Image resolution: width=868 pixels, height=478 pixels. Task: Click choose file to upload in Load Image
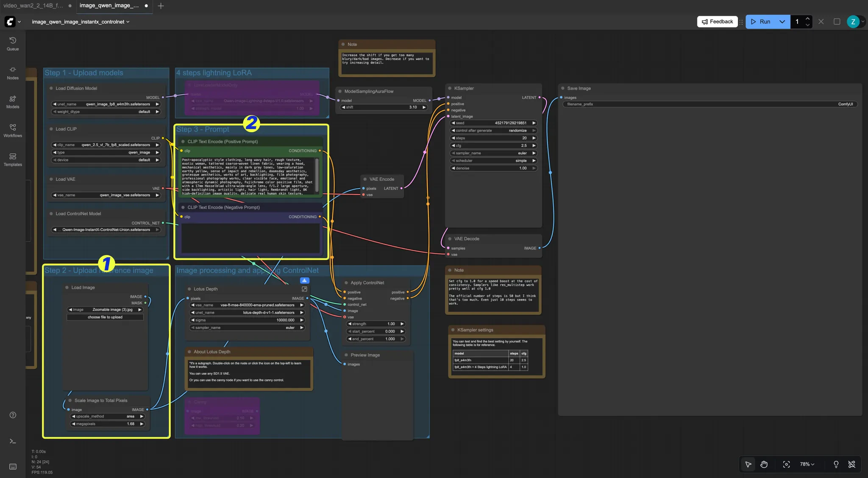coord(104,317)
